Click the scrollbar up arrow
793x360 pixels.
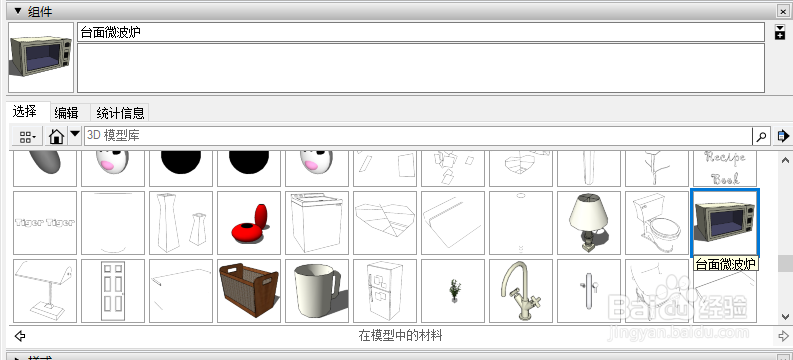pos(785,160)
